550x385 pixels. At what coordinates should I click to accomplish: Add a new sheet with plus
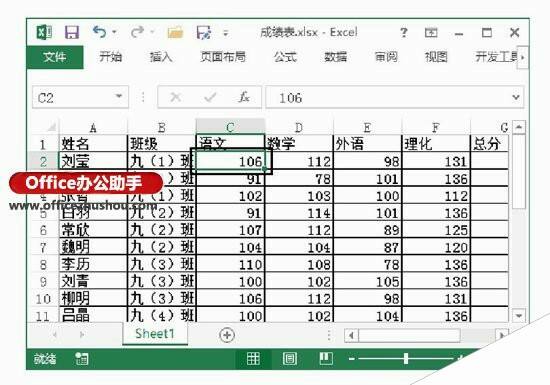(227, 335)
